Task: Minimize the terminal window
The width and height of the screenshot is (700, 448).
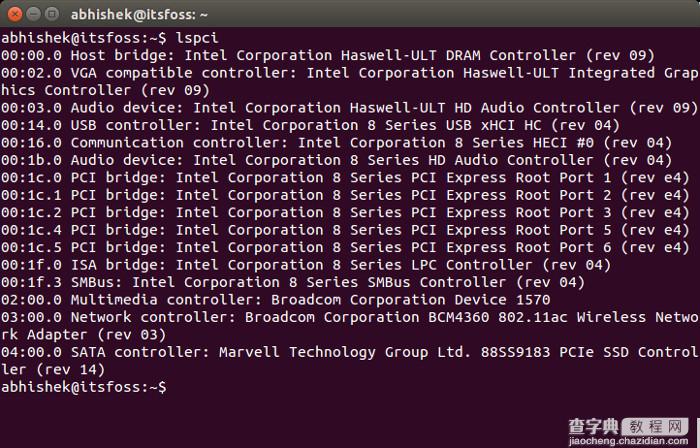Action: (31, 14)
